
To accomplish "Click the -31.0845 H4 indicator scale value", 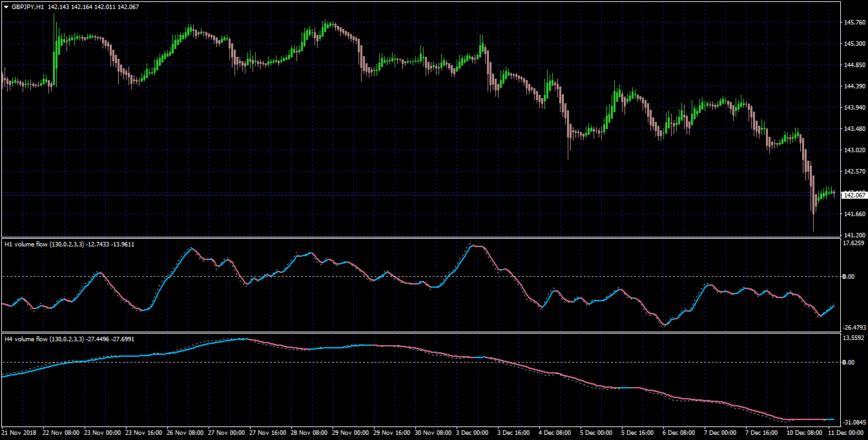I will coord(854,422).
